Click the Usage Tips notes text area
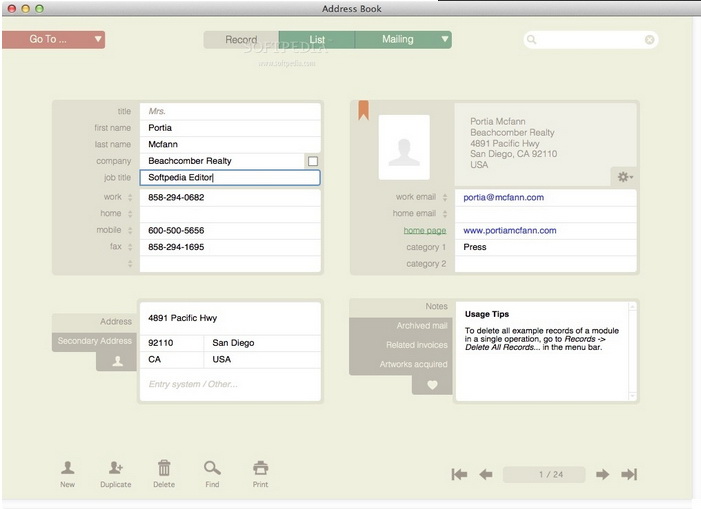701x510 pixels. (542, 352)
